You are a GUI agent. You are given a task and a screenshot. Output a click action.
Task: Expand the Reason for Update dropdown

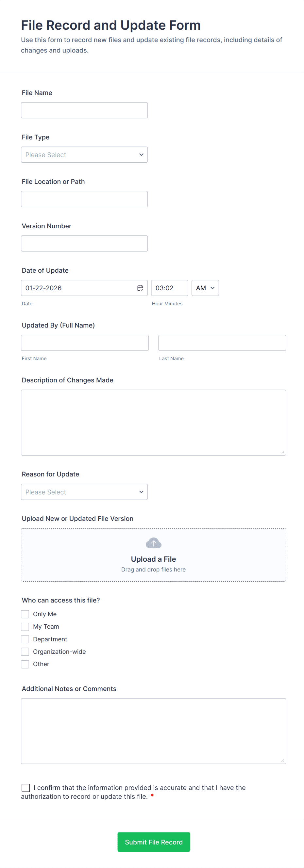tap(84, 492)
